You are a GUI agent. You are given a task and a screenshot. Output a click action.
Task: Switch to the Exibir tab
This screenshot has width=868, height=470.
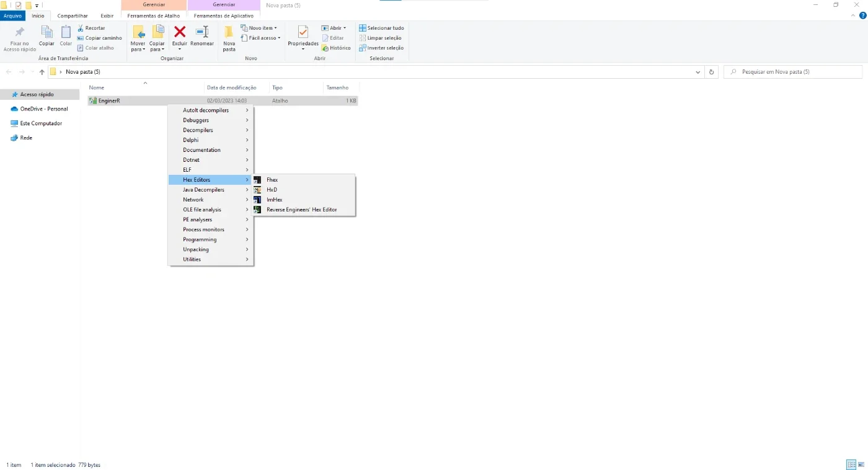(107, 16)
